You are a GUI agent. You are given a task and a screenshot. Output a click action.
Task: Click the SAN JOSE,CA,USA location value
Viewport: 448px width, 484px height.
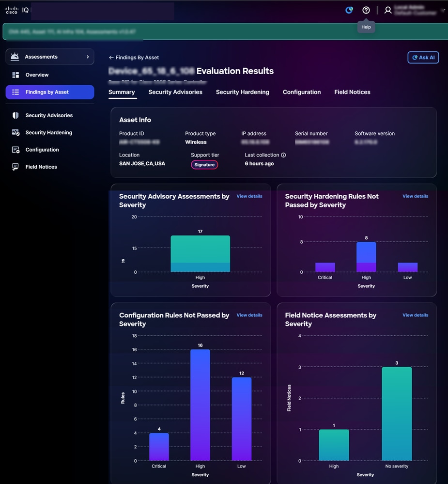142,164
